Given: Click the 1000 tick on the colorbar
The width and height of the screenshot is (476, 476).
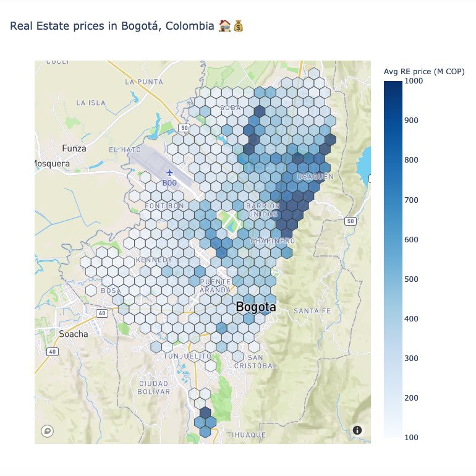Looking at the screenshot, I should tap(413, 81).
